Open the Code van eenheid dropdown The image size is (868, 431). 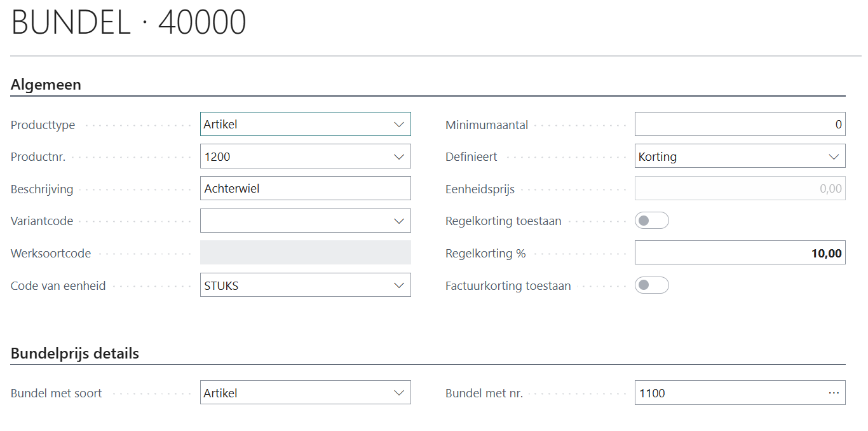pos(399,285)
